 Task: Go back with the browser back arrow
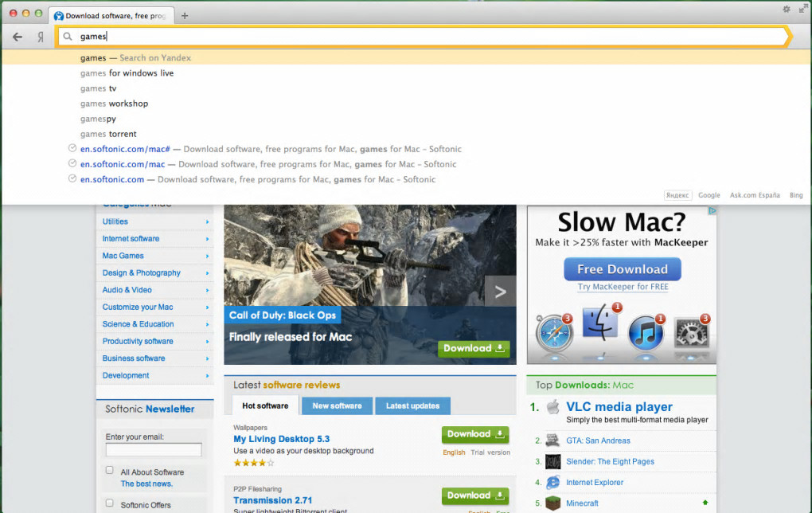(x=18, y=37)
